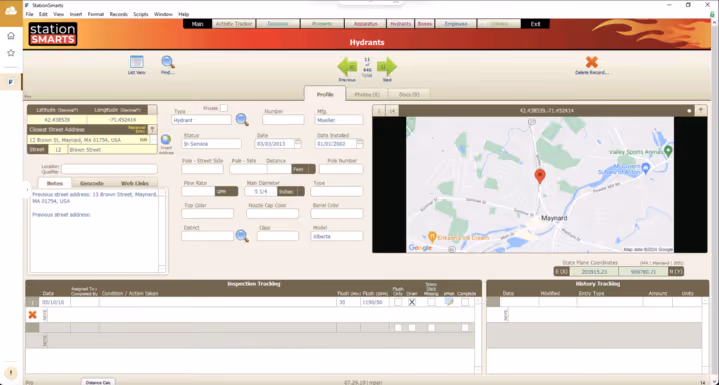Select the document icon in left sidebar
The height and width of the screenshot is (385, 719).
11,82
